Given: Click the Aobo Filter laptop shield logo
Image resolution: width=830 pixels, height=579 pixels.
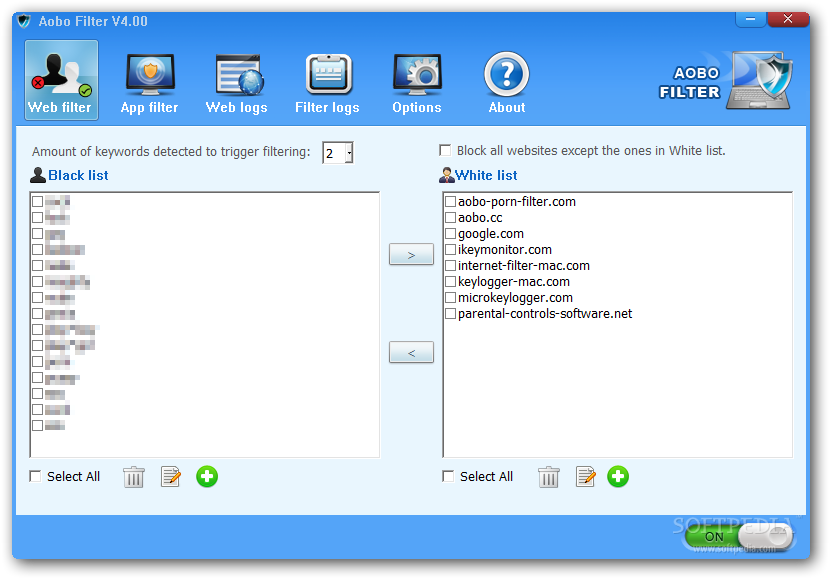Looking at the screenshot, I should pyautogui.click(x=760, y=80).
